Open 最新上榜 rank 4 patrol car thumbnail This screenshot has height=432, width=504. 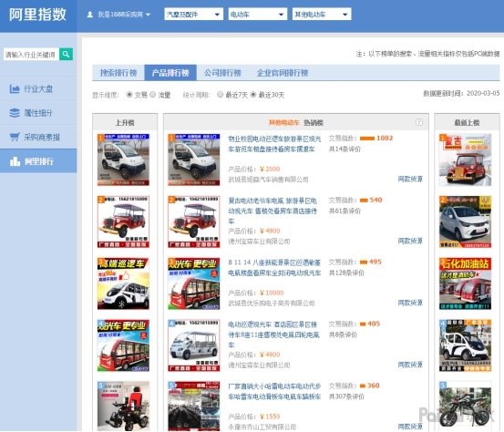[465, 345]
